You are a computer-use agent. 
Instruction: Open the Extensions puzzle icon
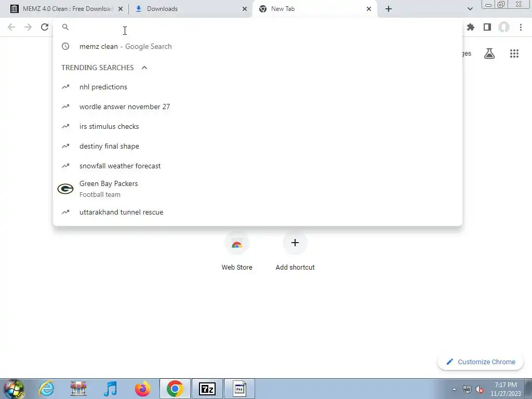[x=471, y=27]
